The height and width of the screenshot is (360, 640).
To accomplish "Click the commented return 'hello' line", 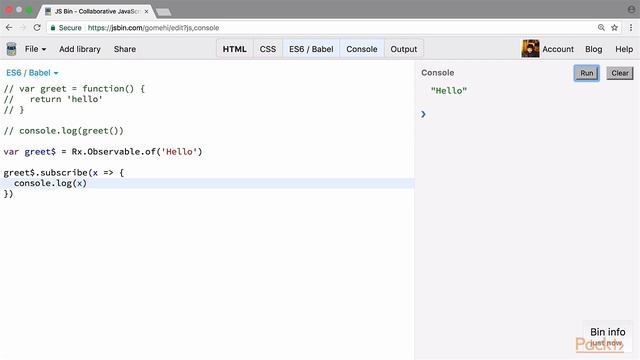I will [53, 99].
